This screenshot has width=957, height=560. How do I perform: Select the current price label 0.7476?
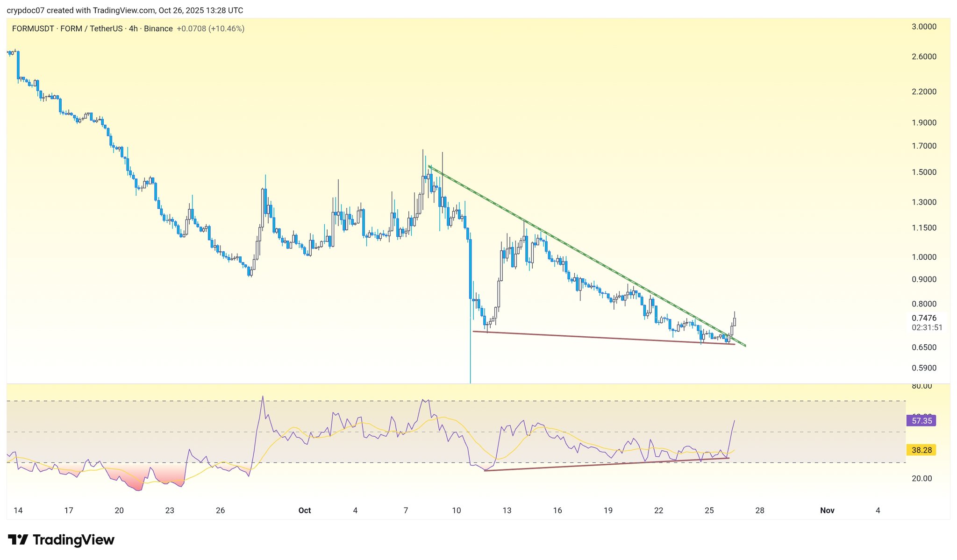coord(924,318)
